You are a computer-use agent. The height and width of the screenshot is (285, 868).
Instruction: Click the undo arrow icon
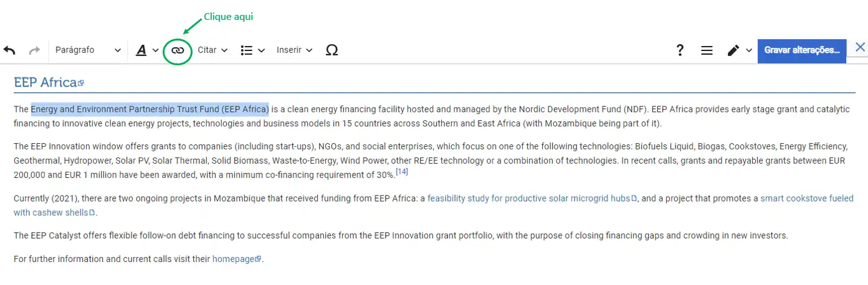9,50
